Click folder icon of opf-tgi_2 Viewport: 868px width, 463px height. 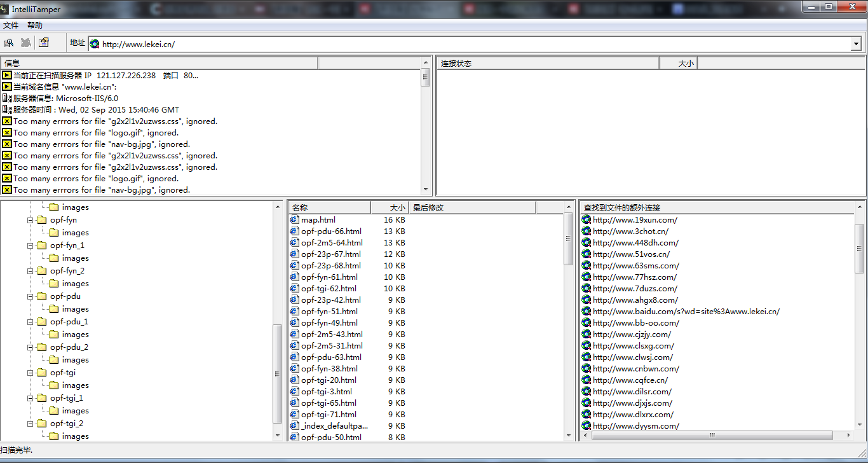[x=42, y=424]
